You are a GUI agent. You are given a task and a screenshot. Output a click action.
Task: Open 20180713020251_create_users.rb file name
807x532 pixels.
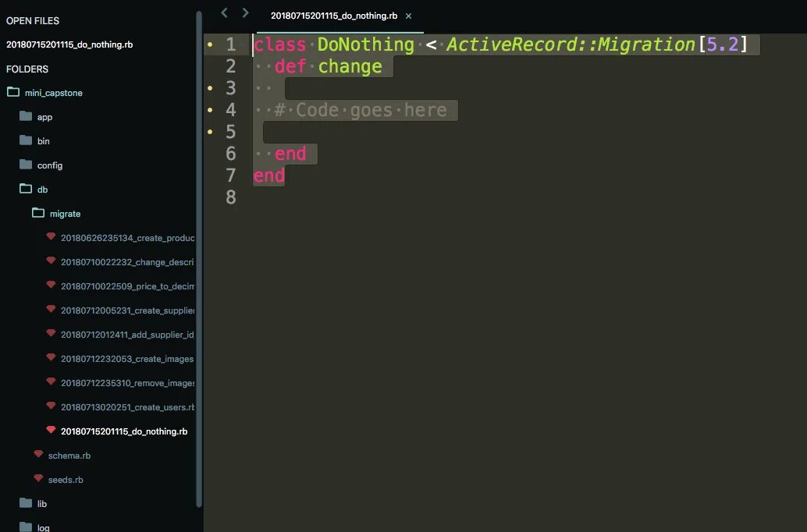pyautogui.click(x=128, y=407)
